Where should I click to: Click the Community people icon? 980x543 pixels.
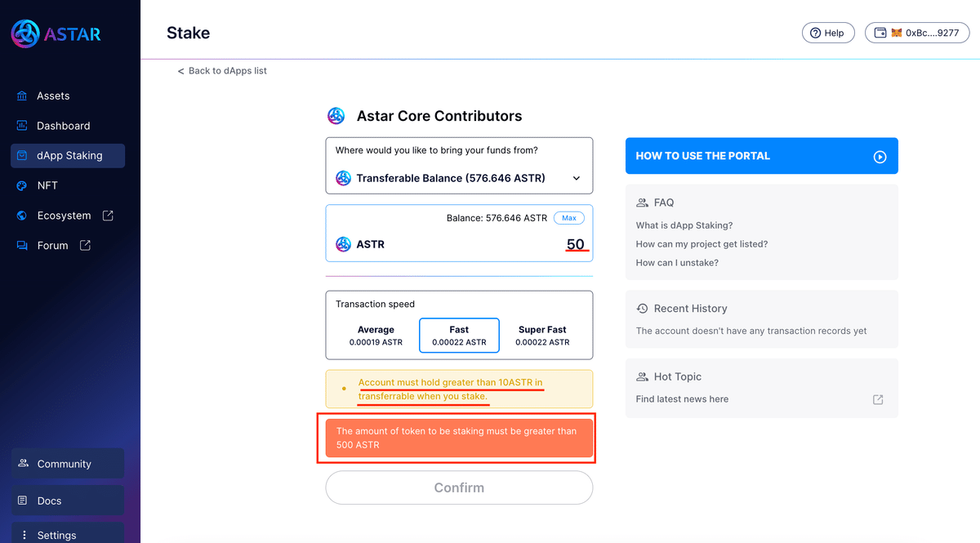click(23, 463)
